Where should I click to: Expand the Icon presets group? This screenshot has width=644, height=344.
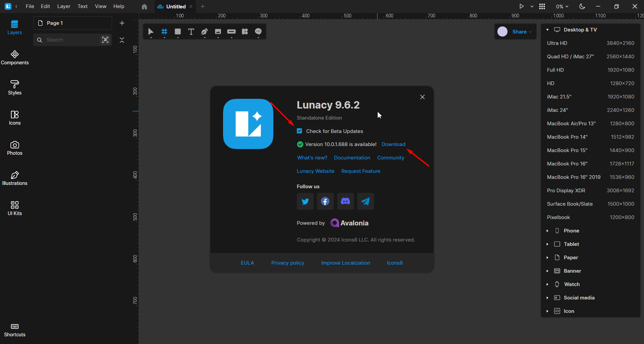tap(547, 311)
